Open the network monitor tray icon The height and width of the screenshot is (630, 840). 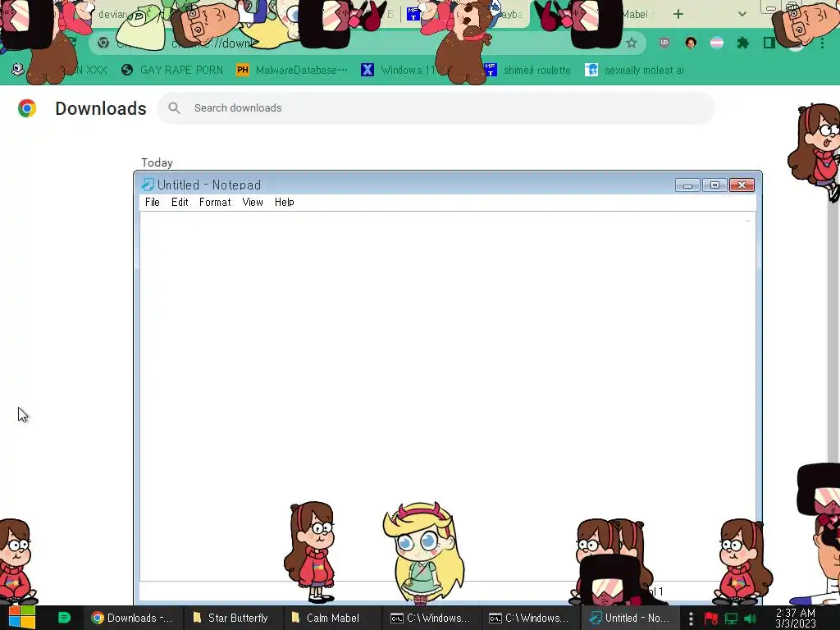731,619
